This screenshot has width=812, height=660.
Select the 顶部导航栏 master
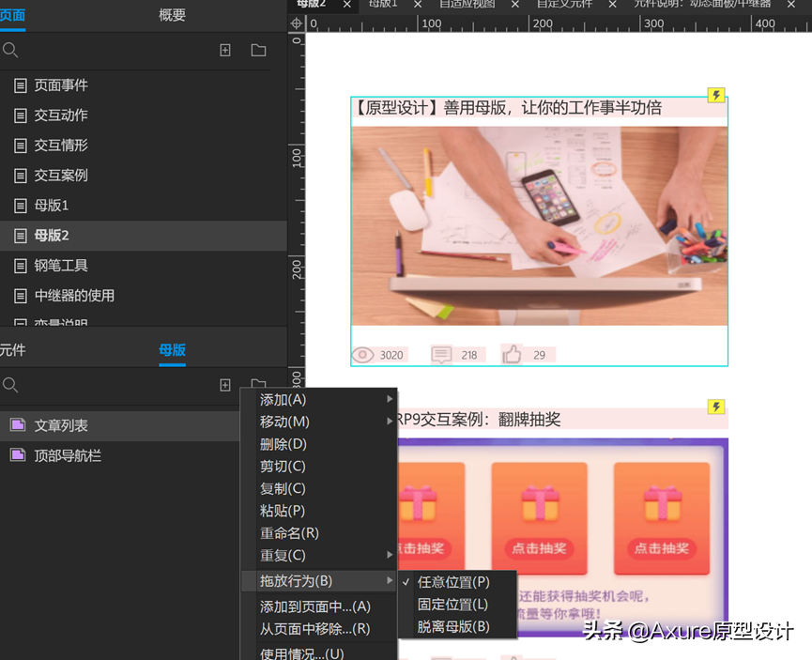point(119,455)
